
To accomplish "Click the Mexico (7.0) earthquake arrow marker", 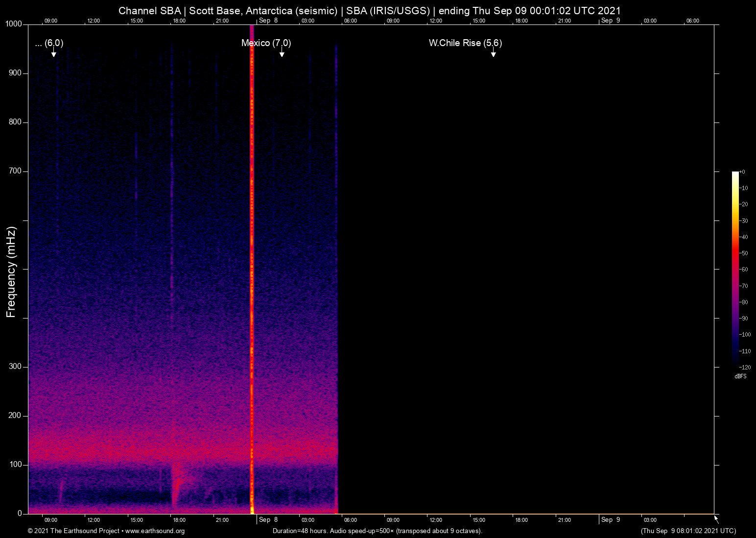I will (x=282, y=52).
